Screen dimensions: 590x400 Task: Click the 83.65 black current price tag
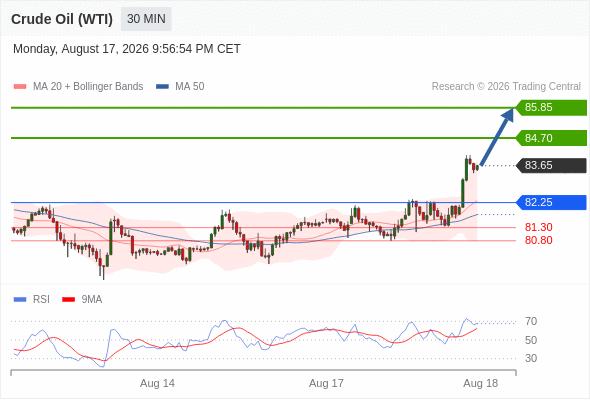(551, 165)
